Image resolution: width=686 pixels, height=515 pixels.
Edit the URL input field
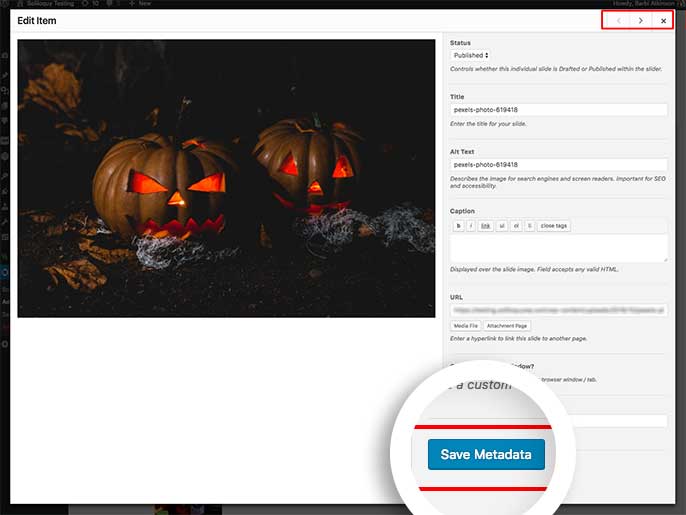tap(559, 310)
